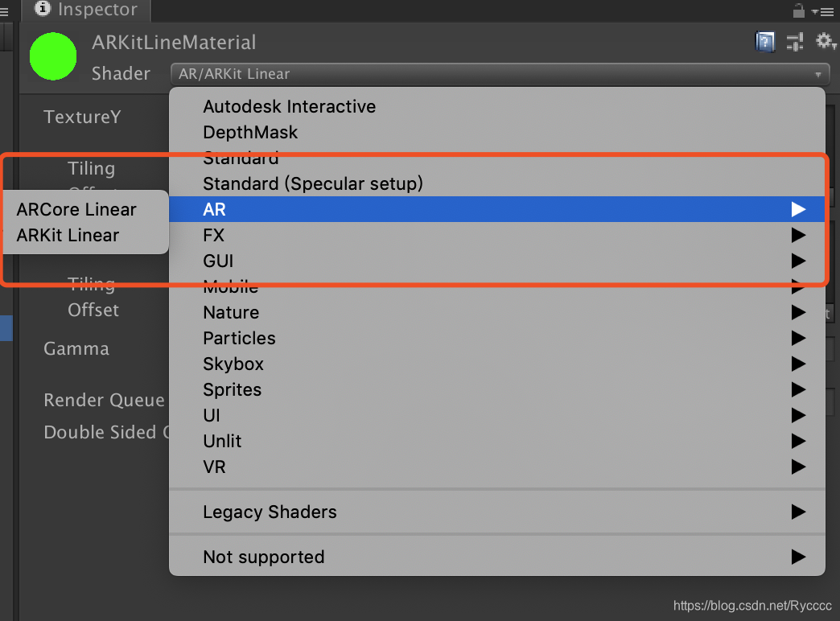Expand the Not supported submenu
This screenshot has width=840, height=621.
click(x=496, y=557)
